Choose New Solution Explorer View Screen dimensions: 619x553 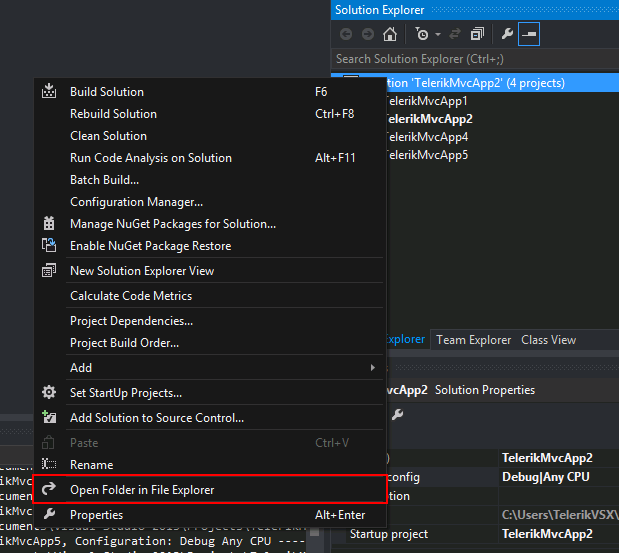point(210,271)
